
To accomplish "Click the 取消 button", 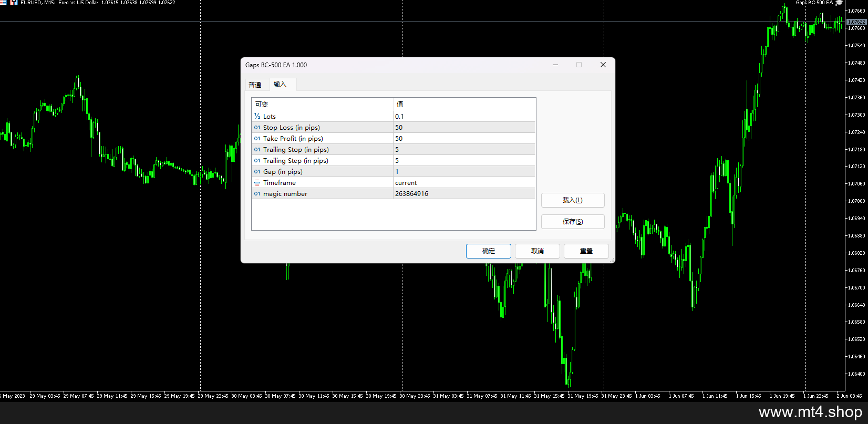I will tap(538, 251).
